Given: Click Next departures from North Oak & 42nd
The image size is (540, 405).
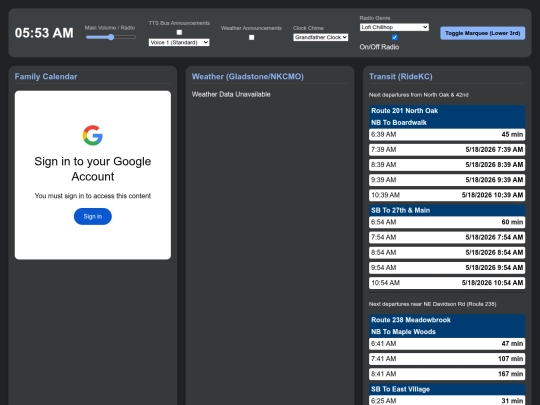Looking at the screenshot, I should 419,95.
